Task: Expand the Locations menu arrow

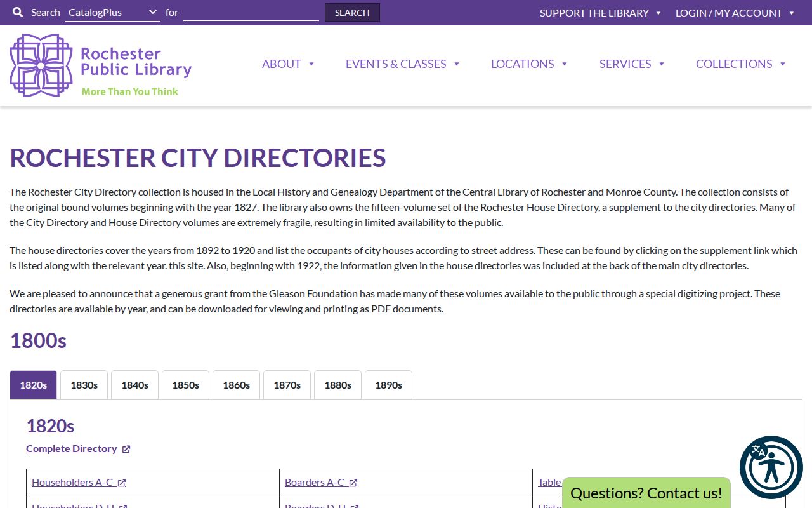Action: point(565,63)
